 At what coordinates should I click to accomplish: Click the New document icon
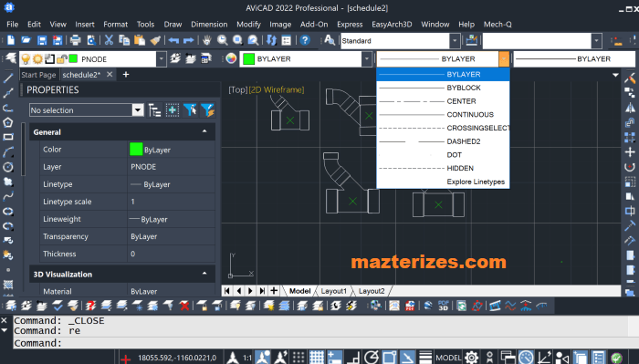coord(11,40)
